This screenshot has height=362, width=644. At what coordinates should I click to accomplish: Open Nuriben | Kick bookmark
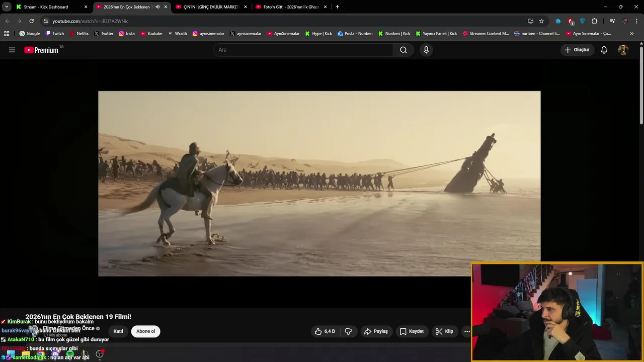tap(394, 34)
